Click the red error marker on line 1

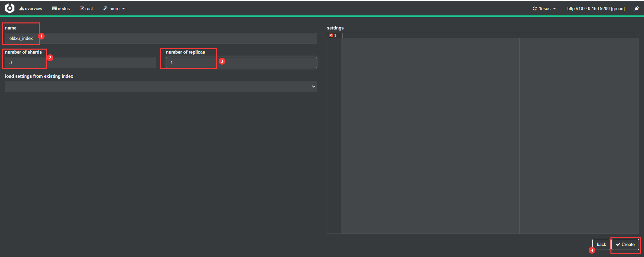click(331, 36)
